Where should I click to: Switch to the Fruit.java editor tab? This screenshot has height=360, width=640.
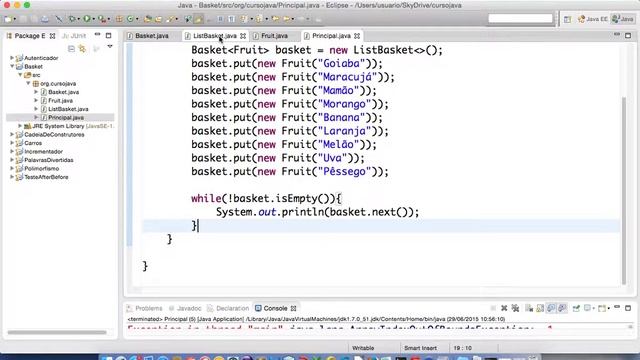(274, 36)
